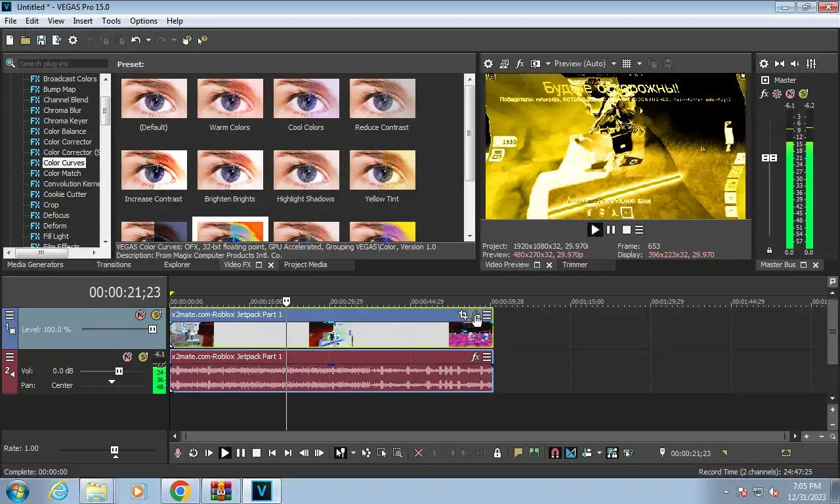
Task: Switch to the Trimmer tab
Action: tap(575, 264)
